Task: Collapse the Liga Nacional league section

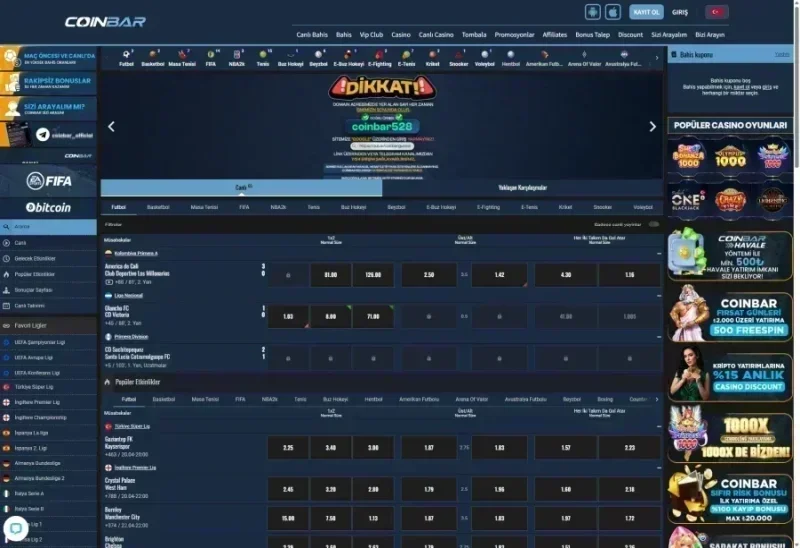Action: (659, 295)
